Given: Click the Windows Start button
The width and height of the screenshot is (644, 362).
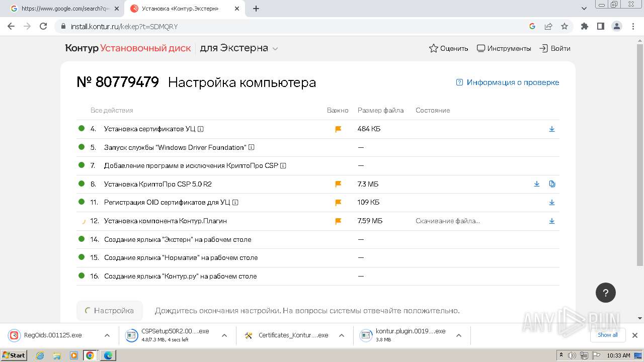Looking at the screenshot, I should coord(14,355).
